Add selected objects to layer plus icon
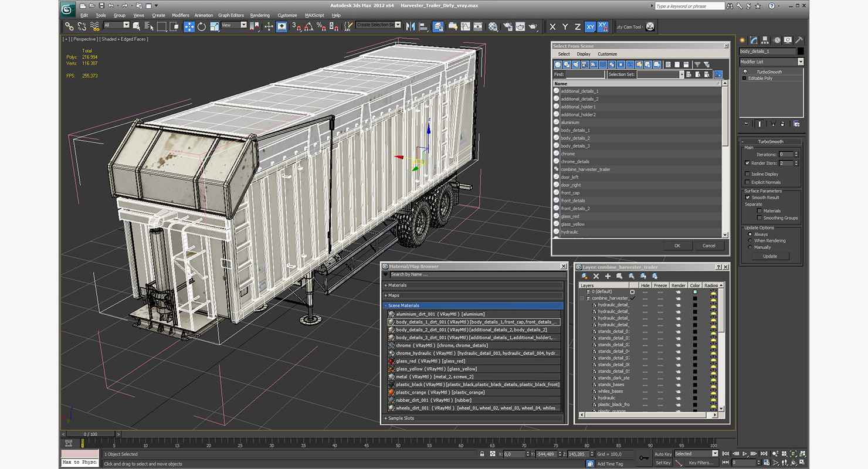 (x=608, y=276)
